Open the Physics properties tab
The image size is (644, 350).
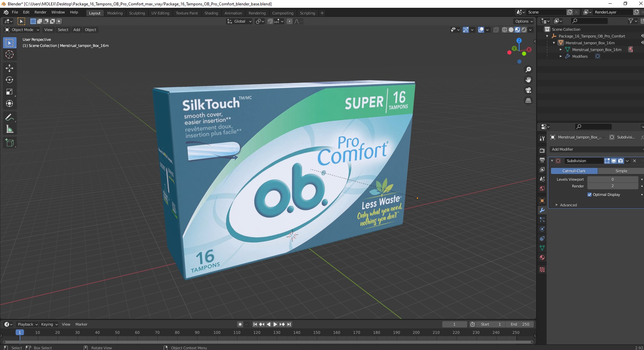tap(542, 229)
